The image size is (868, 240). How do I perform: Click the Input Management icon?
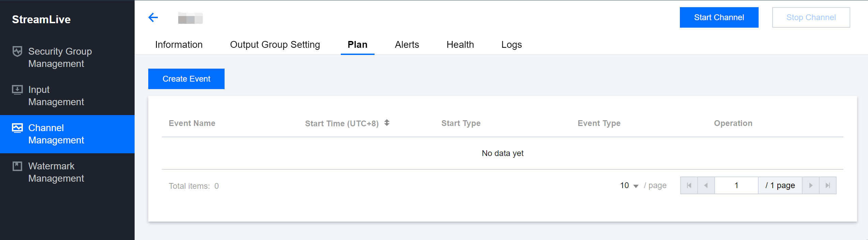click(x=17, y=90)
